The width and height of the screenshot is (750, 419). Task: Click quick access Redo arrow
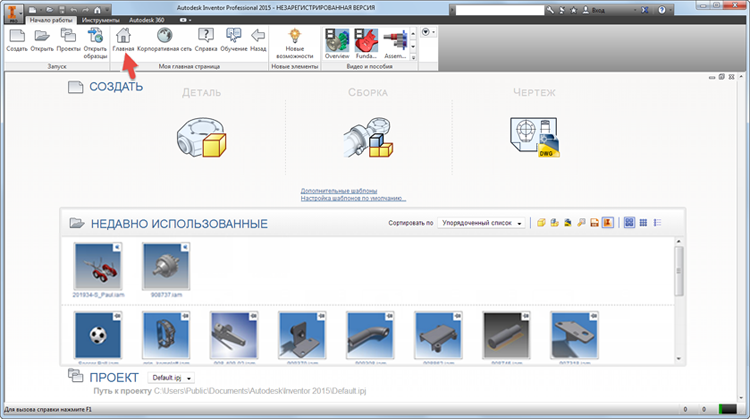pos(86,10)
